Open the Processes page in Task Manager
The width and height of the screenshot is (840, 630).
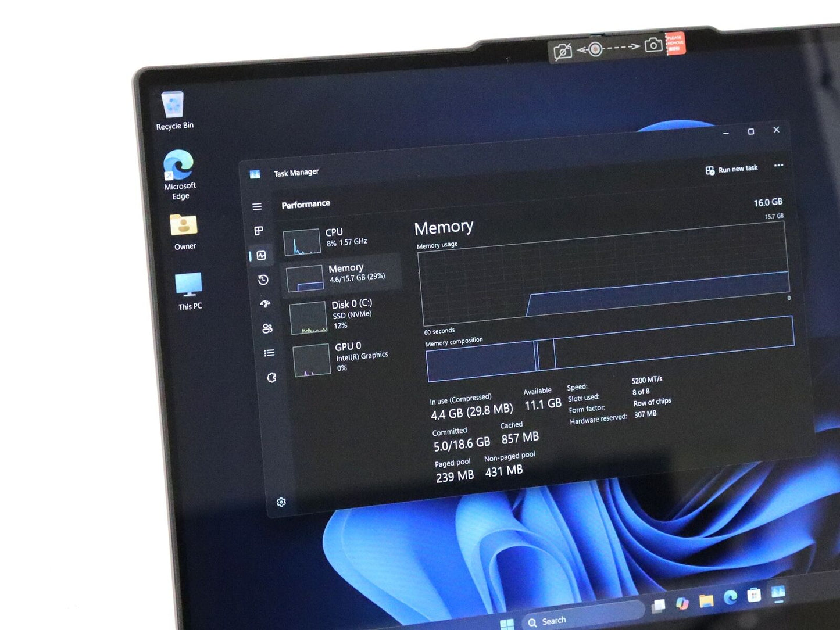point(259,231)
